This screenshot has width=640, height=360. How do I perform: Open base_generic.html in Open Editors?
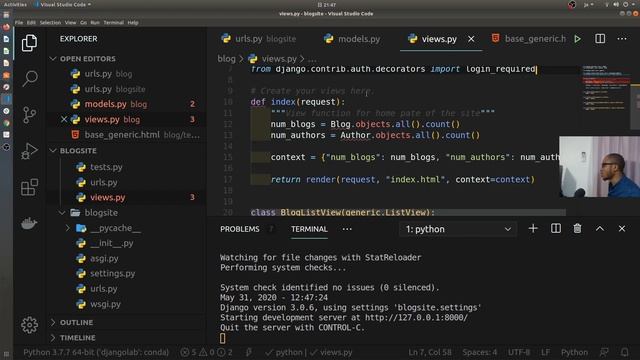(127, 135)
